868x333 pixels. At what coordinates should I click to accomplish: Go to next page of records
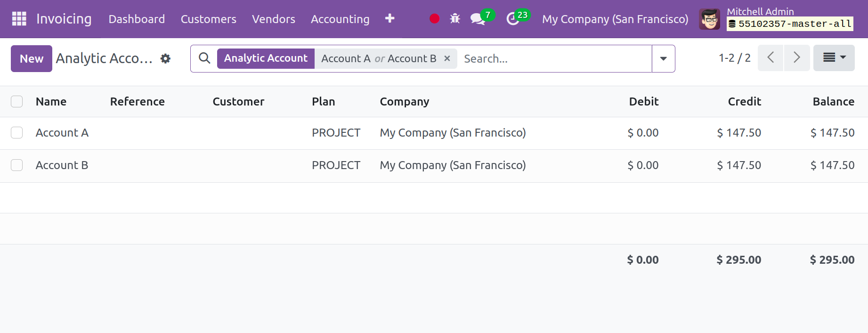[797, 58]
